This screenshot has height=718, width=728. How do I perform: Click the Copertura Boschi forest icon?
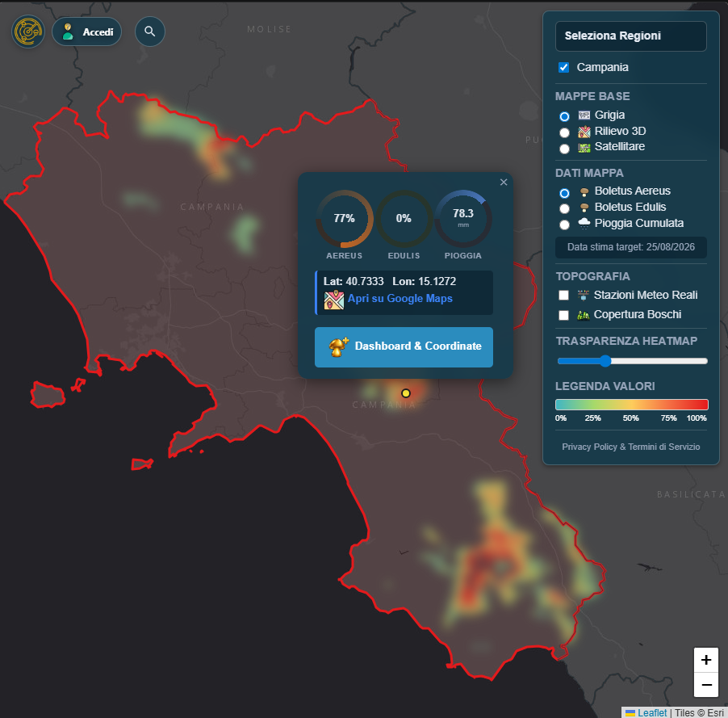[584, 315]
